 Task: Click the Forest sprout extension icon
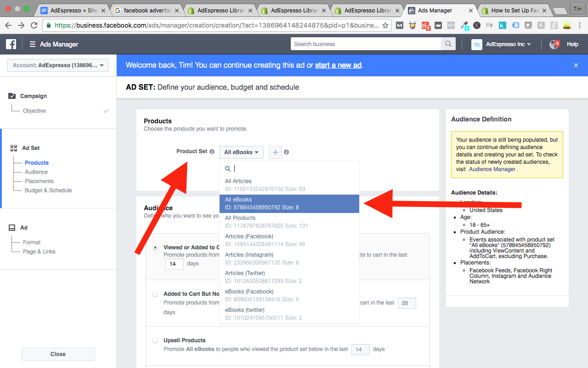coord(567,26)
